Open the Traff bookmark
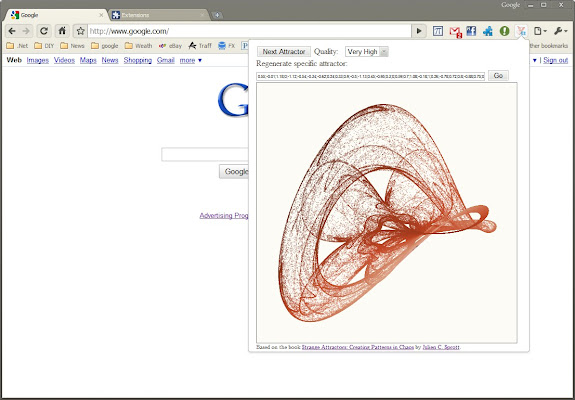This screenshot has width=575, height=400. (x=200, y=46)
